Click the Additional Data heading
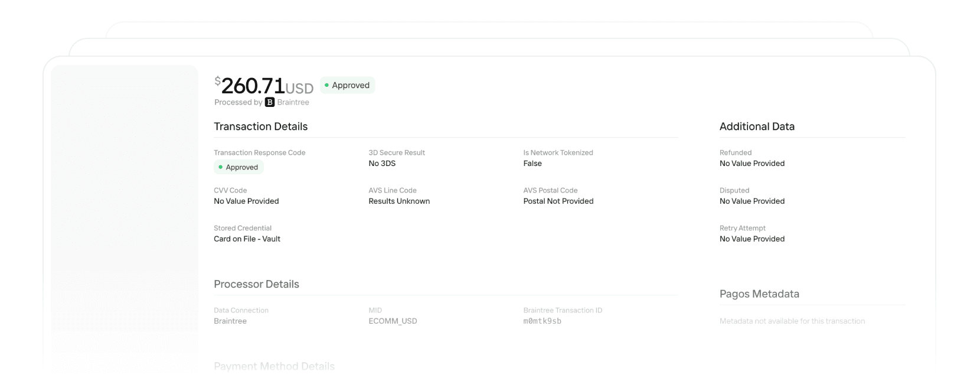 (x=756, y=126)
